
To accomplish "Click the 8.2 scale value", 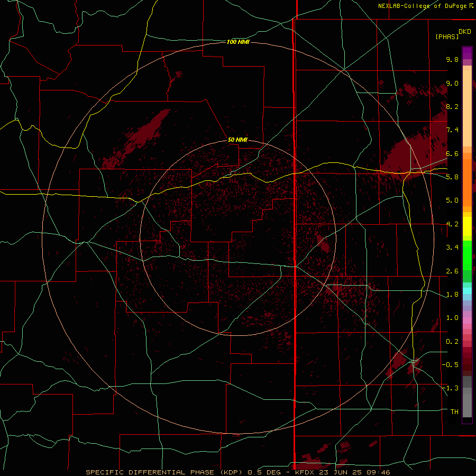I will (x=452, y=106).
